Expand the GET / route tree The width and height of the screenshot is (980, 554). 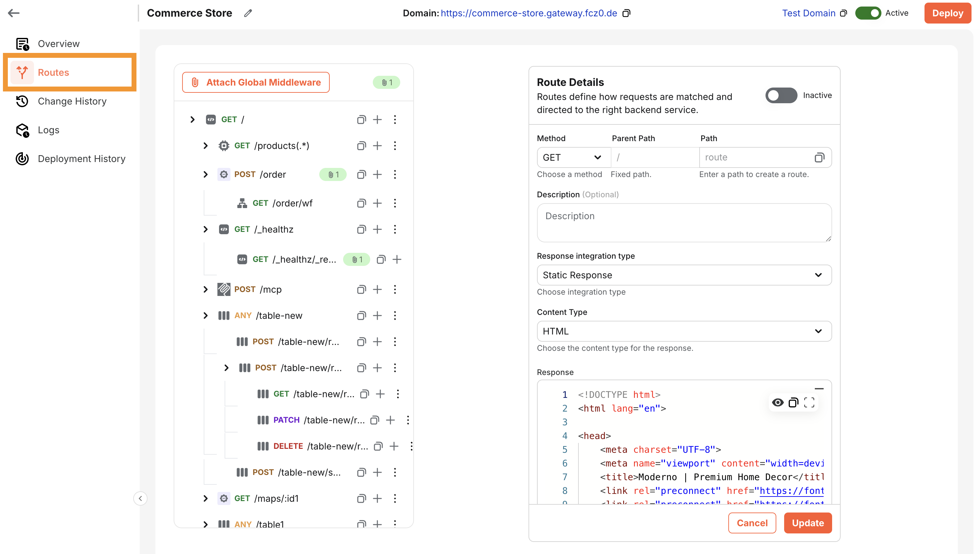(193, 120)
